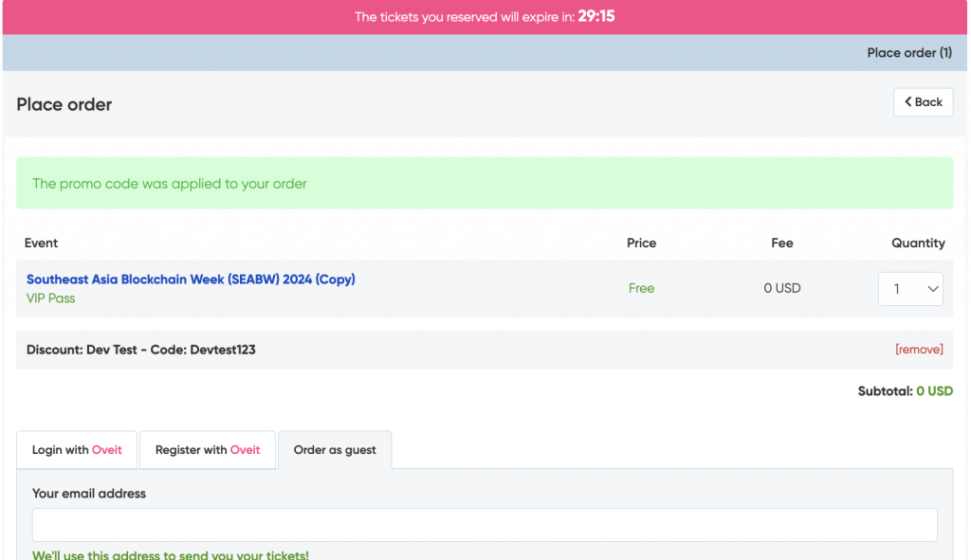Open the Southeast Asia Blockchain Week event link
The height and width of the screenshot is (560, 971).
190,279
